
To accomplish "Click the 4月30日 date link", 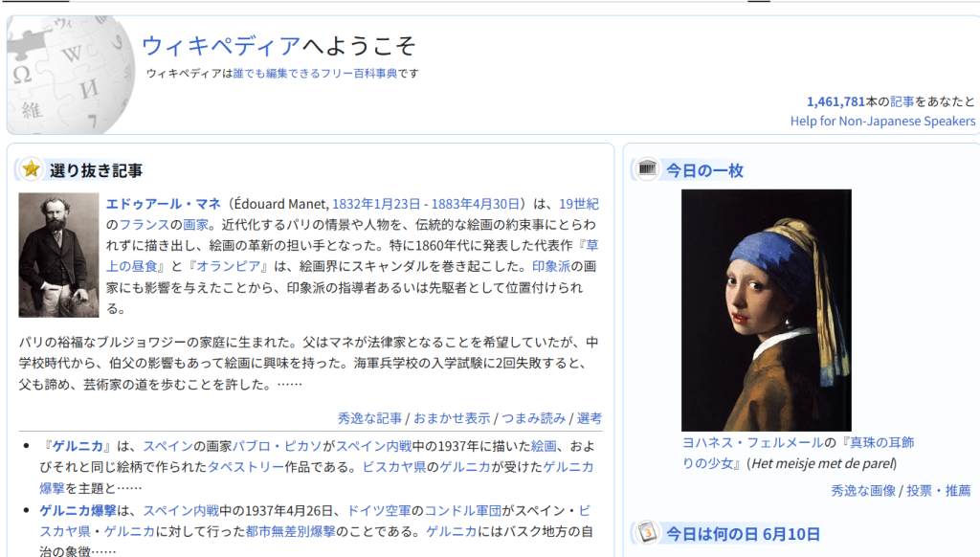I will click(497, 204).
